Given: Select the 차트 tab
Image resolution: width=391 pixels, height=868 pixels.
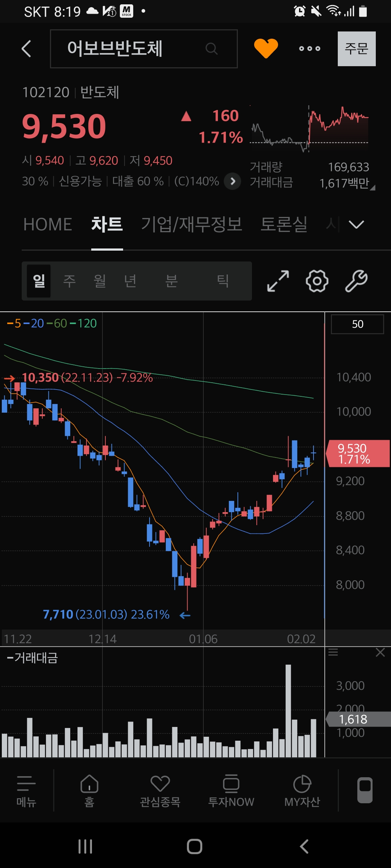Looking at the screenshot, I should coord(107,224).
